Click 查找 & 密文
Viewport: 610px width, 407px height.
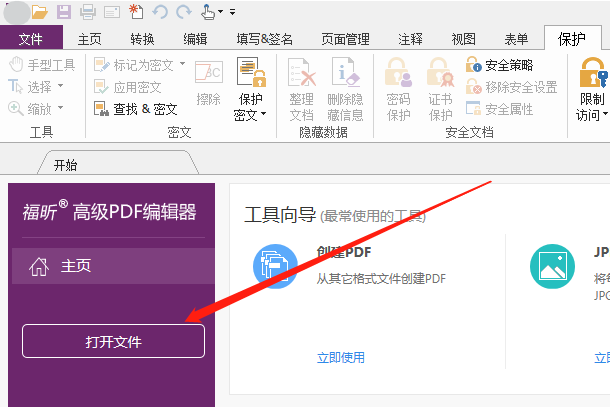136,109
